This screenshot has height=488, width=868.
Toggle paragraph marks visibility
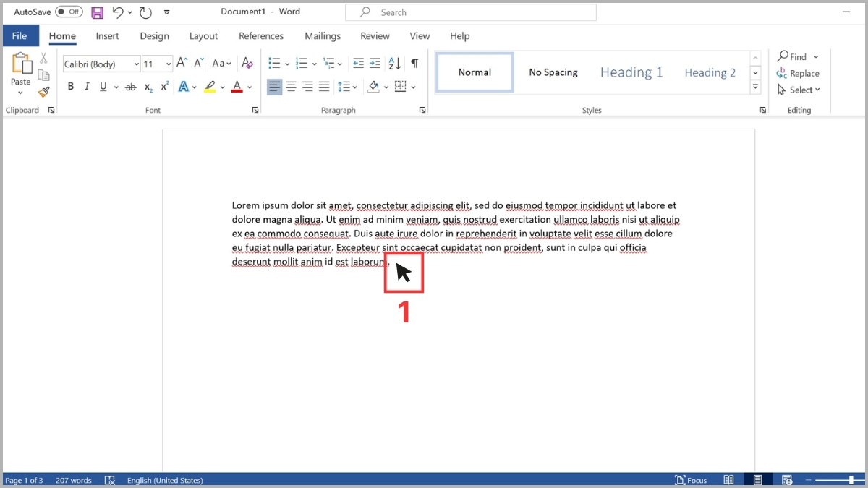click(x=414, y=64)
